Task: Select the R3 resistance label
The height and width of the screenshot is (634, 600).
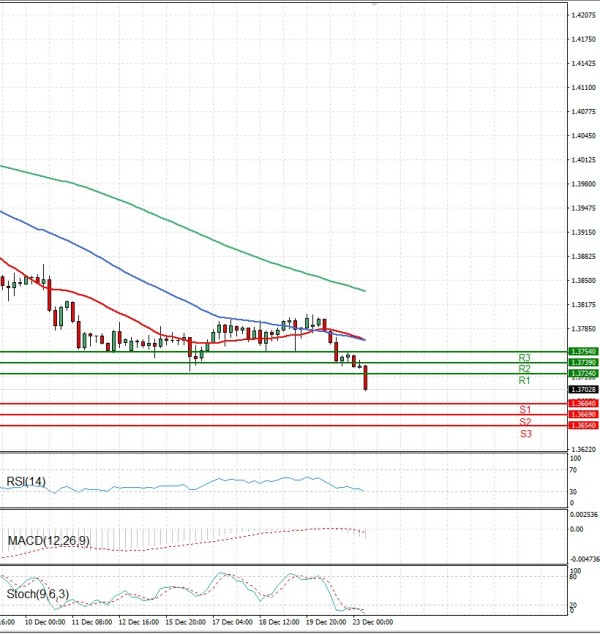Action: click(x=524, y=358)
